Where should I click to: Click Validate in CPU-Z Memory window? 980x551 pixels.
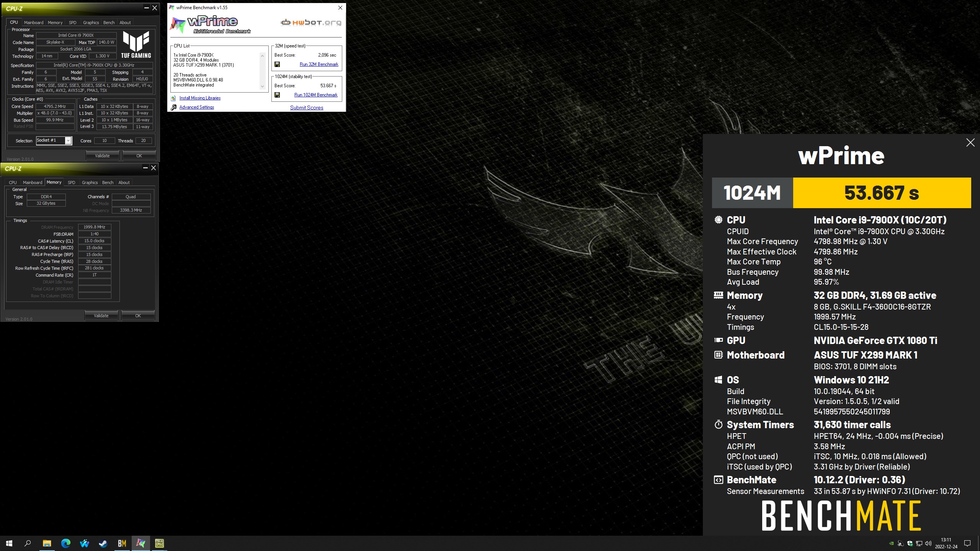point(101,316)
